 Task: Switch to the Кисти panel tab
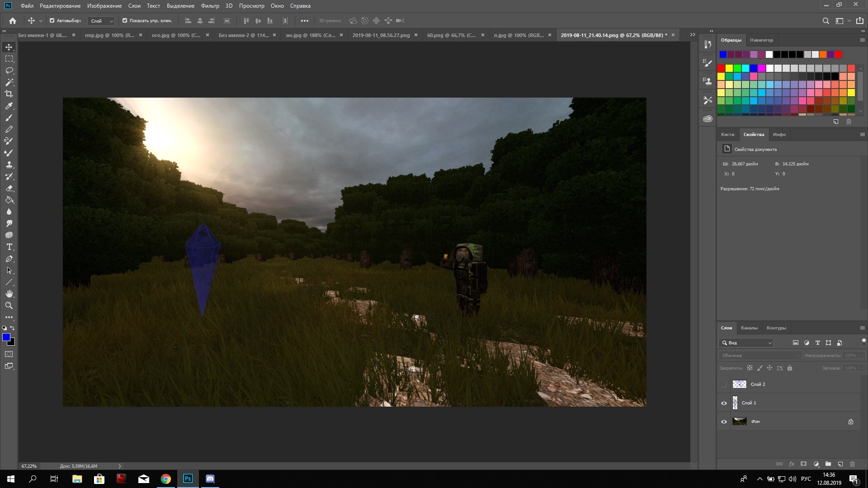(x=727, y=135)
